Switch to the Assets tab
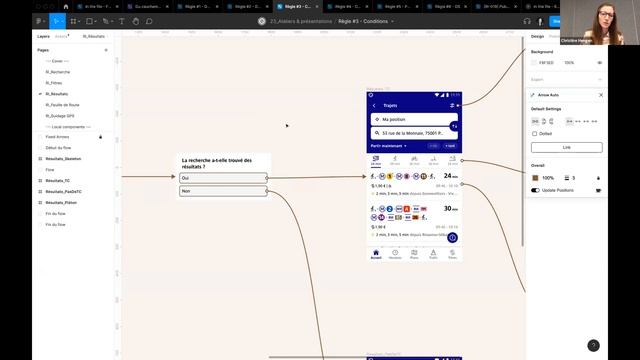The image size is (640, 360). [61, 36]
